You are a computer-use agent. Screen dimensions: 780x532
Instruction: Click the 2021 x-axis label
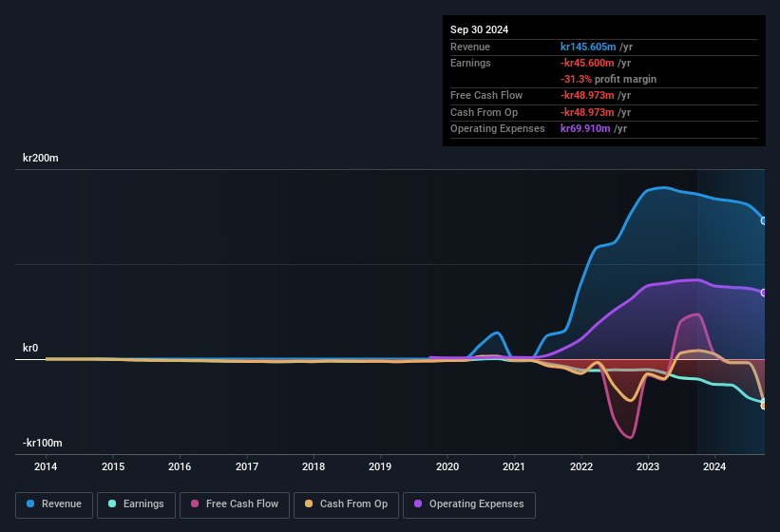click(514, 466)
